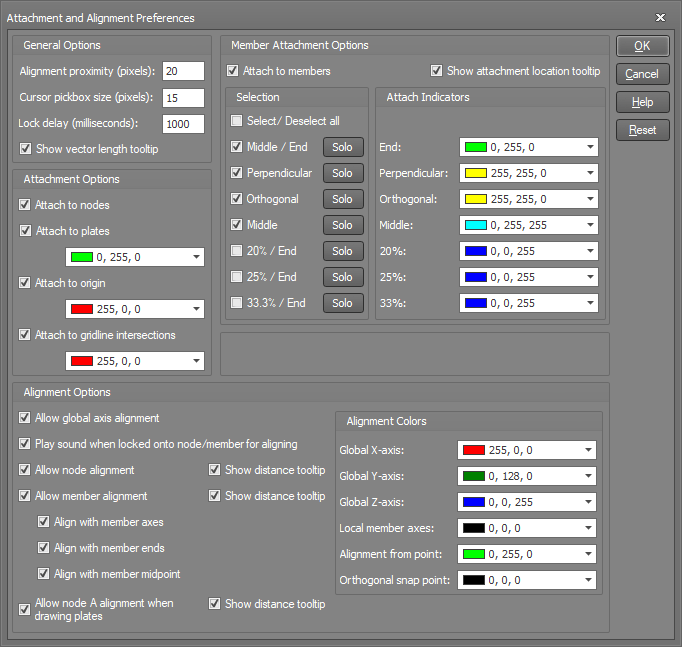This screenshot has width=682, height=647.
Task: Open gridline intersections color dropdown
Action: [x=135, y=361]
